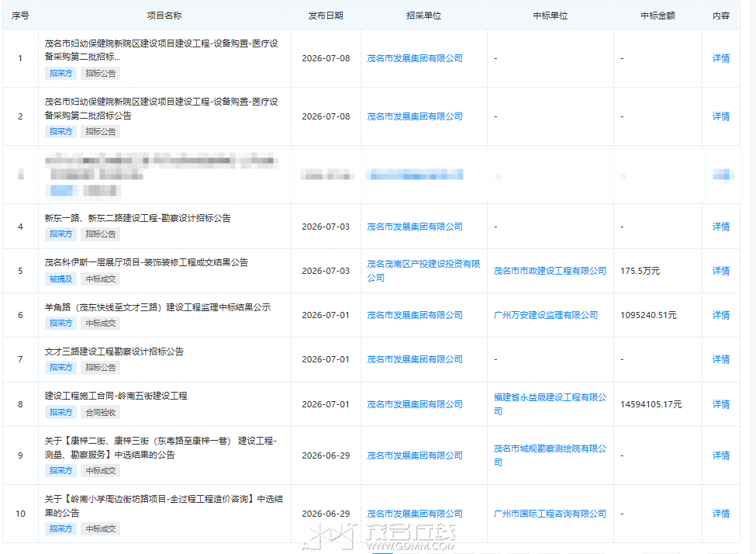The width and height of the screenshot is (756, 554).
Task: Select project 文才三路建设工程勘察设计招标公告
Action: click(x=114, y=351)
